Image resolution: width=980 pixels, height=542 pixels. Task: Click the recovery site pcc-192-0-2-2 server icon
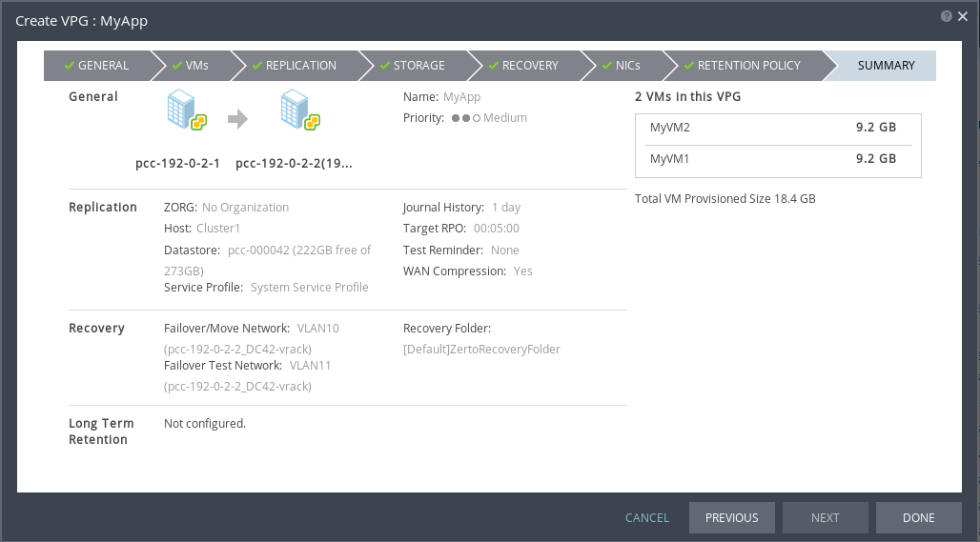tap(299, 110)
